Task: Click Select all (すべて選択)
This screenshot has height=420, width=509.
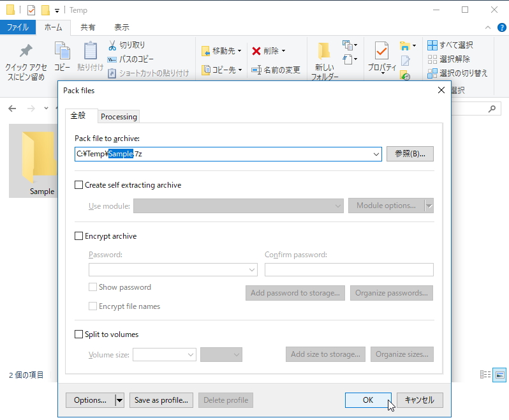Action: pyautogui.click(x=450, y=45)
